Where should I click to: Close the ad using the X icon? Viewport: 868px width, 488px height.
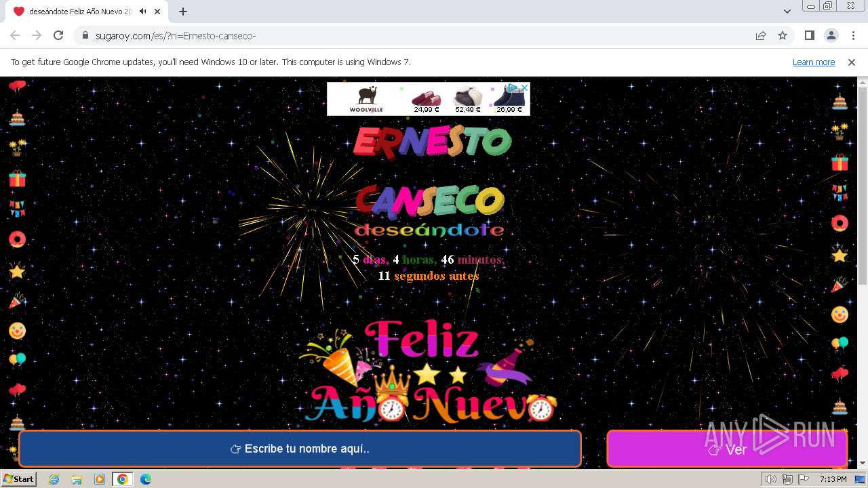(x=524, y=87)
